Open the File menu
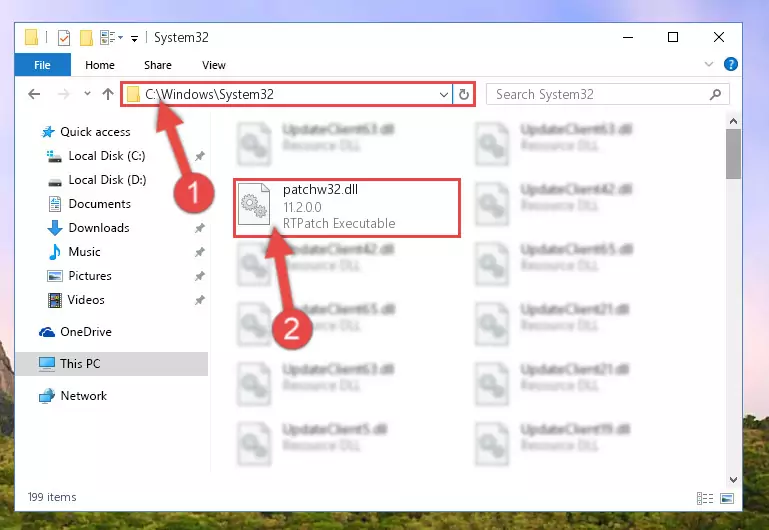 (x=42, y=65)
